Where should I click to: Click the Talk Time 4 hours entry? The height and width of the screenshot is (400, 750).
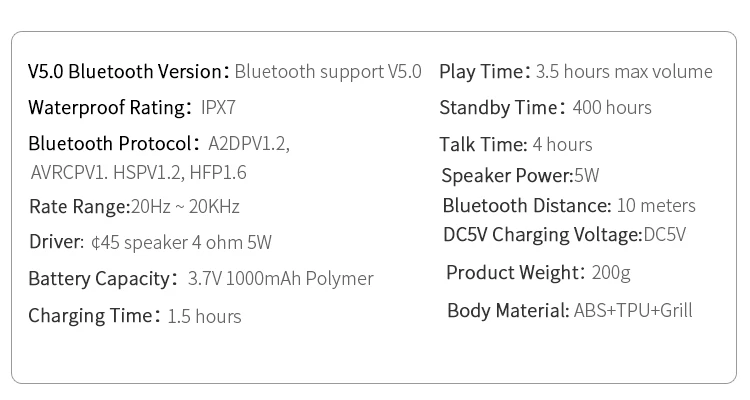pos(516,144)
